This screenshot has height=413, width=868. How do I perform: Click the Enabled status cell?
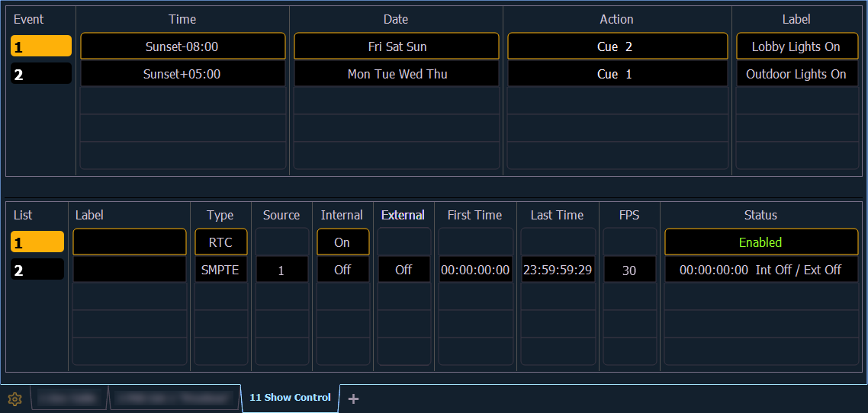[760, 242]
